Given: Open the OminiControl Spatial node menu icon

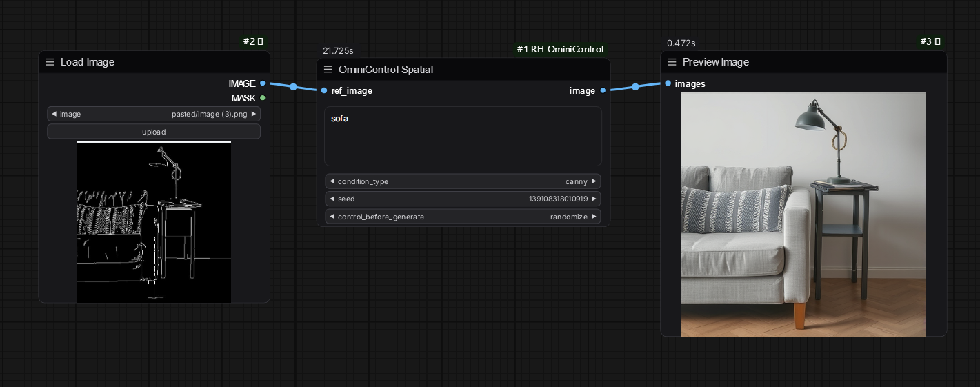Looking at the screenshot, I should [328, 70].
